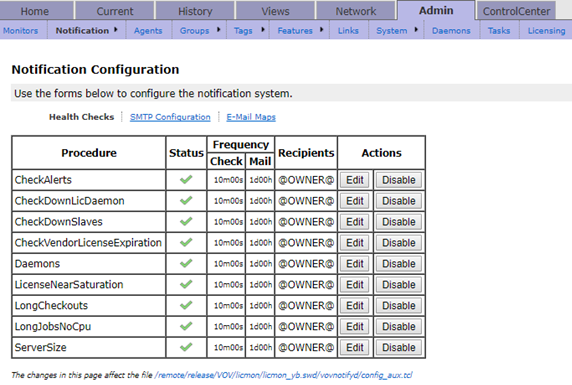572x385 pixels.
Task: Edit the LongJobsNoCpu procedure
Action: tap(355, 326)
